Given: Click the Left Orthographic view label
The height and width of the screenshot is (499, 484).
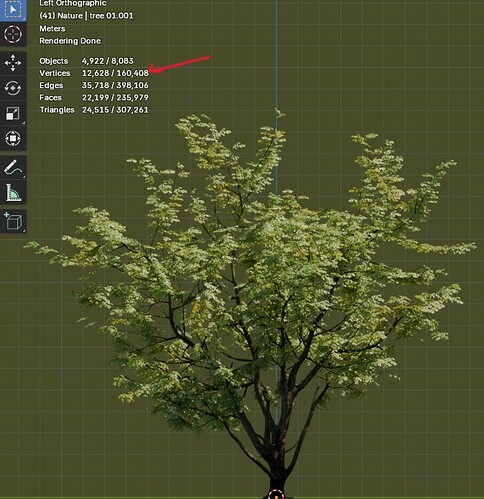Looking at the screenshot, I should [73, 3].
